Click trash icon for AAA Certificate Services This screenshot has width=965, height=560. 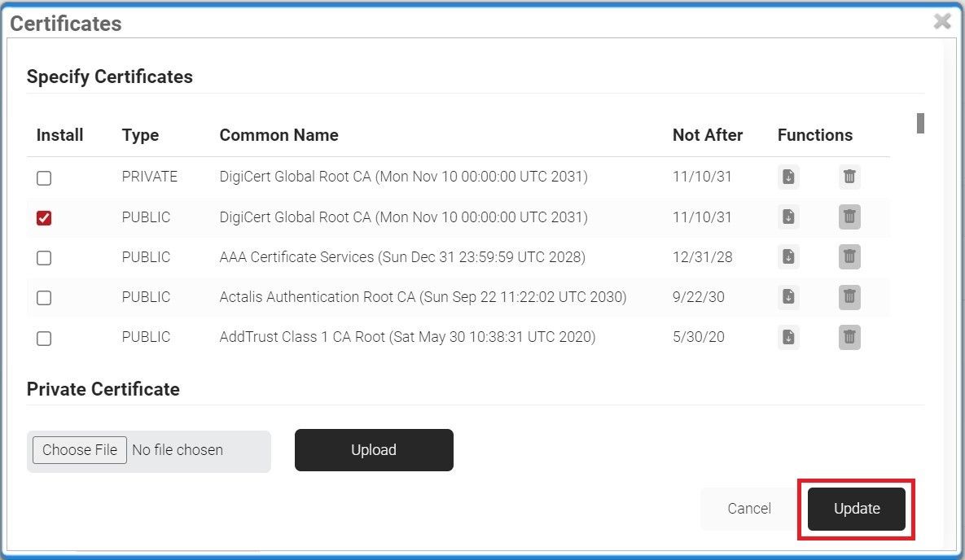pos(849,257)
